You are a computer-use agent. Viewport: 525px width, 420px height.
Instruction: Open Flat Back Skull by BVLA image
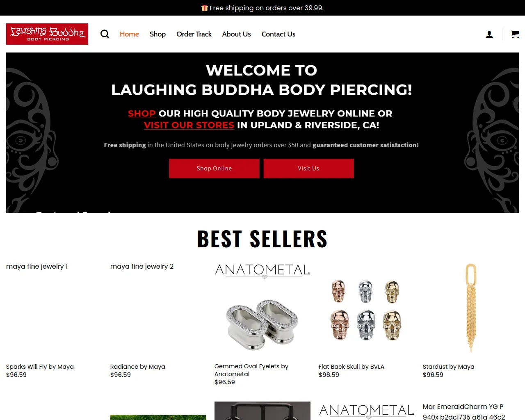tap(367, 311)
